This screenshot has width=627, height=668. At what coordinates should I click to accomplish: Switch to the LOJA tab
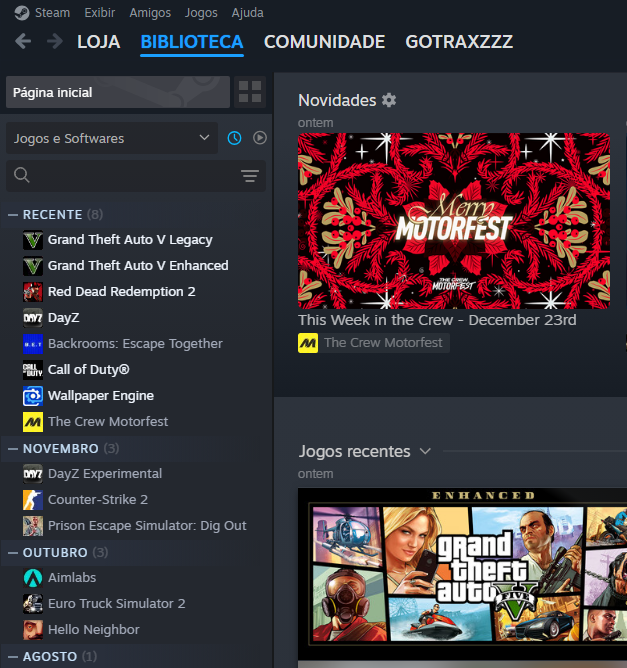point(99,42)
